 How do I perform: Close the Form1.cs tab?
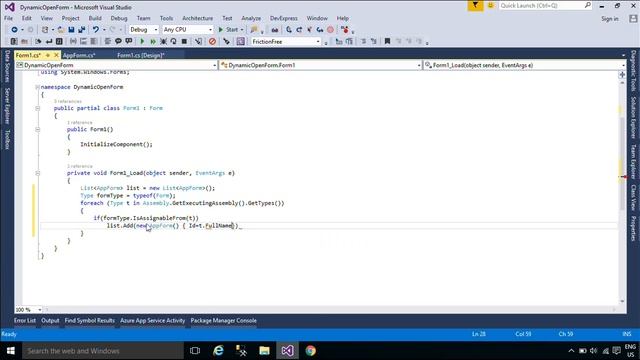56,55
